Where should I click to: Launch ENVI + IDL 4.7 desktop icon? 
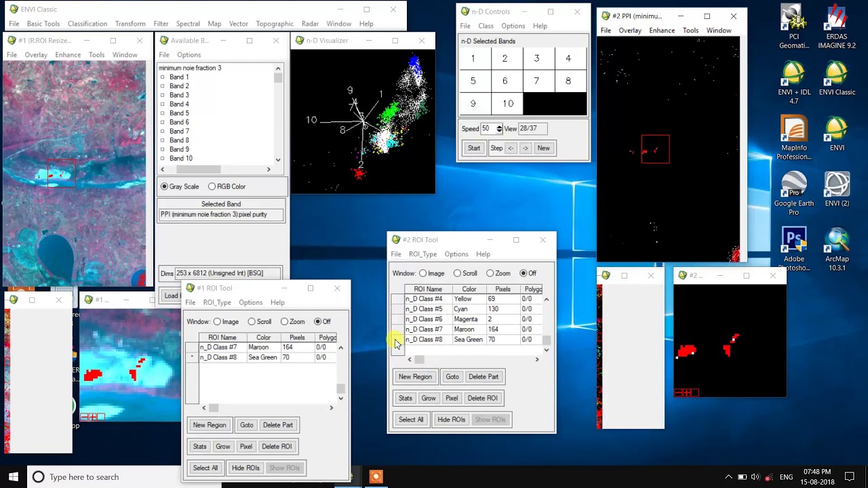[x=793, y=83]
